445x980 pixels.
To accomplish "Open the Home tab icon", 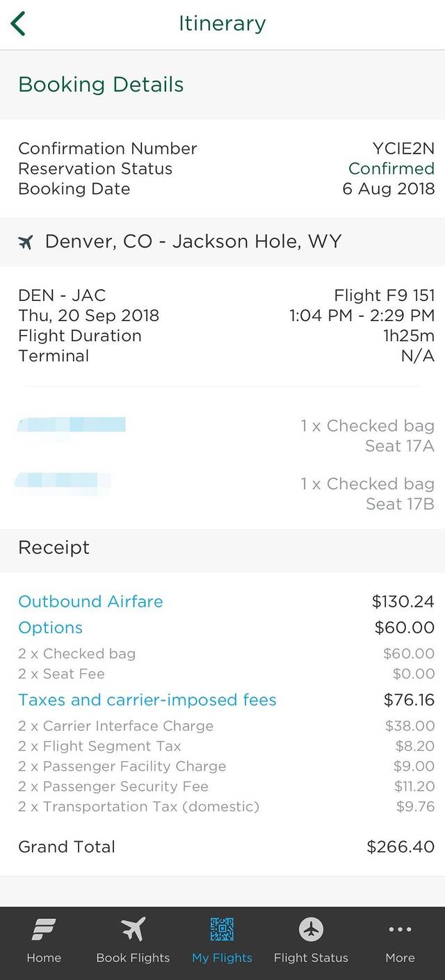I will [x=44, y=929].
